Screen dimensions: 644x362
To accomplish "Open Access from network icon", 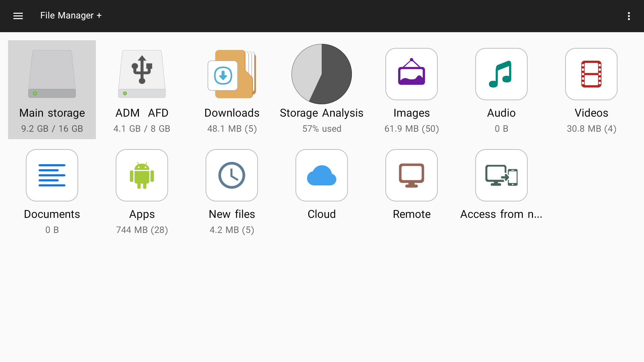I will pos(501,175).
